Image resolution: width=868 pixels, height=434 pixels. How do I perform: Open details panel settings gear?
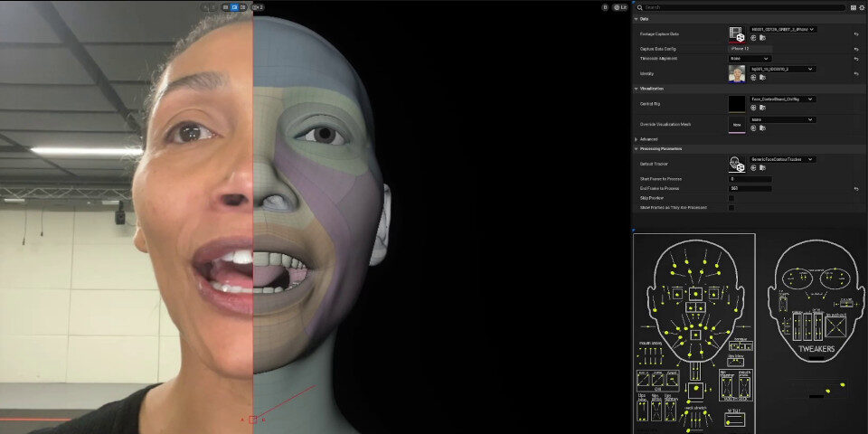click(x=862, y=7)
